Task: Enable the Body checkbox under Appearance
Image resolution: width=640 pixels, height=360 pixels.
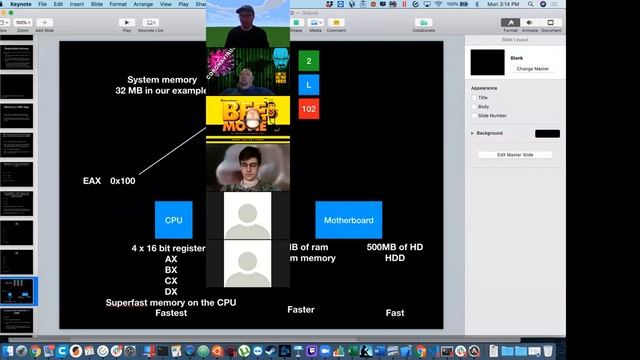Action: coord(474,107)
